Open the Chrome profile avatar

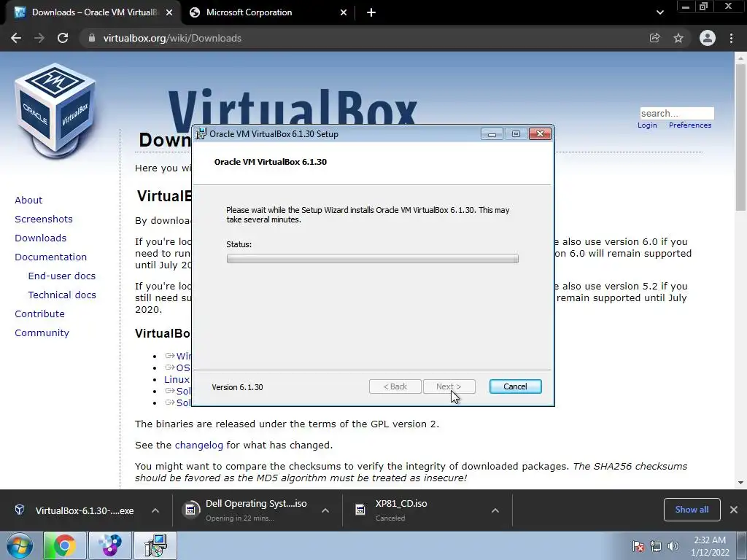[x=708, y=38]
